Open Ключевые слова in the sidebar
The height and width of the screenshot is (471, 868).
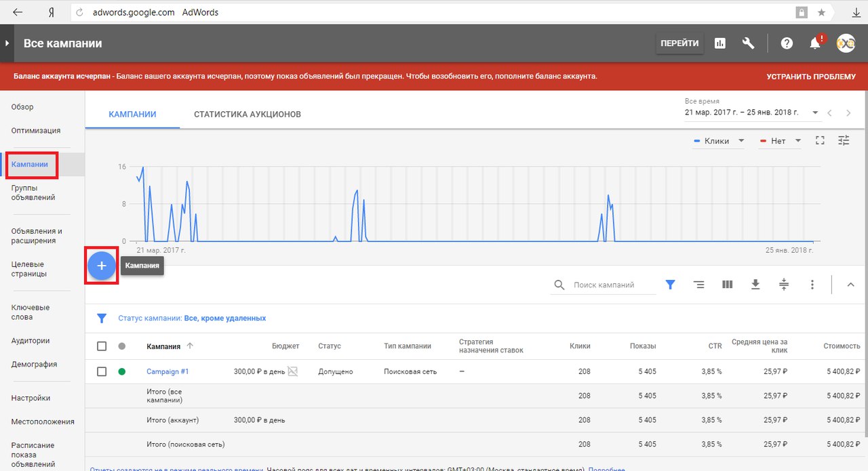tap(31, 312)
